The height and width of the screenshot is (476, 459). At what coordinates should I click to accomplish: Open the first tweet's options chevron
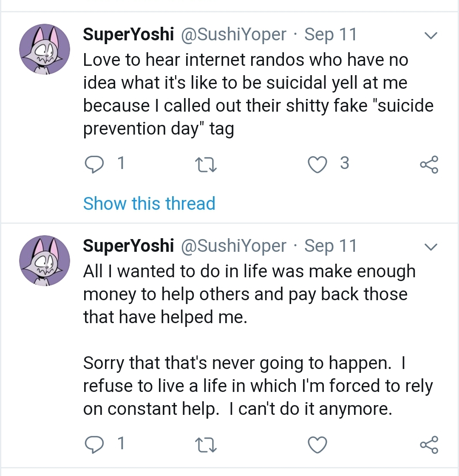click(x=431, y=36)
